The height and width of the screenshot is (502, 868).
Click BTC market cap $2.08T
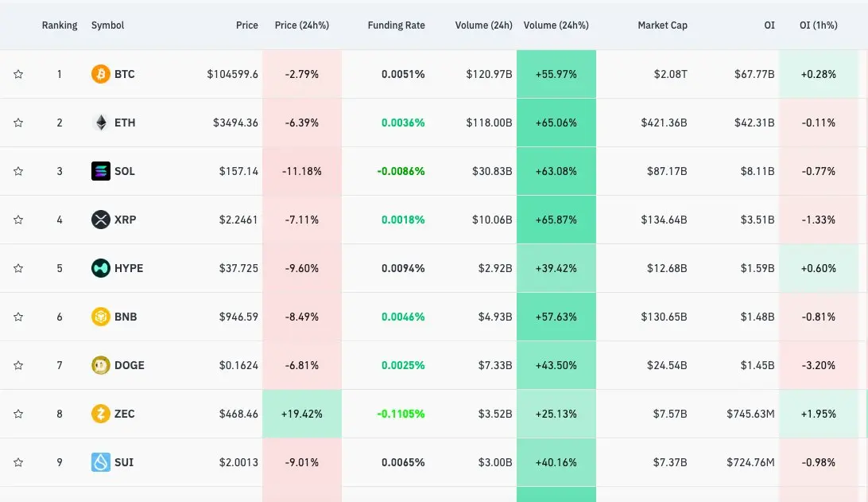pyautogui.click(x=670, y=74)
